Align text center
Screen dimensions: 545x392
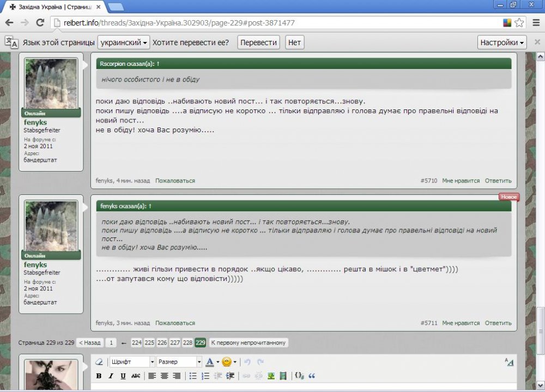point(165,376)
